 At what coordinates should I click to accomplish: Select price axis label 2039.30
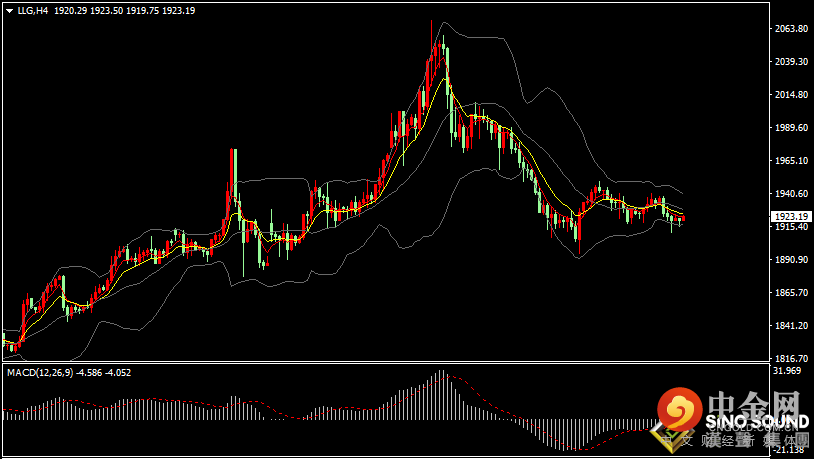791,62
